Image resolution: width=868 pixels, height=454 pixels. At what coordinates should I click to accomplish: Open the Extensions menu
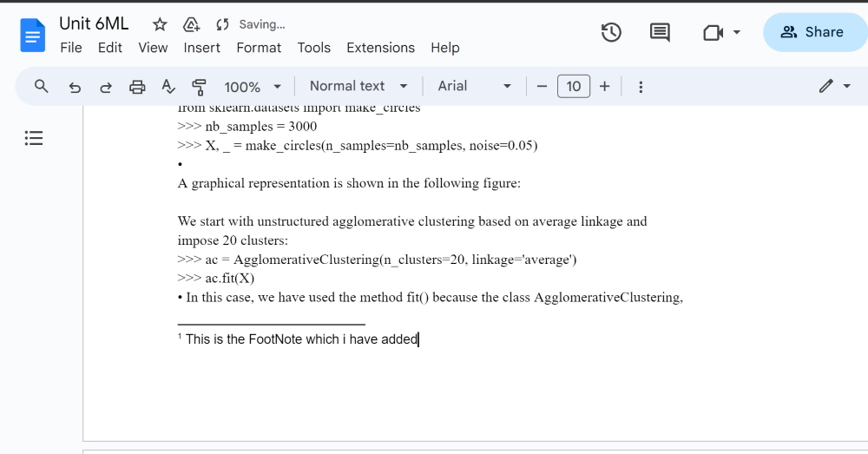click(x=381, y=48)
